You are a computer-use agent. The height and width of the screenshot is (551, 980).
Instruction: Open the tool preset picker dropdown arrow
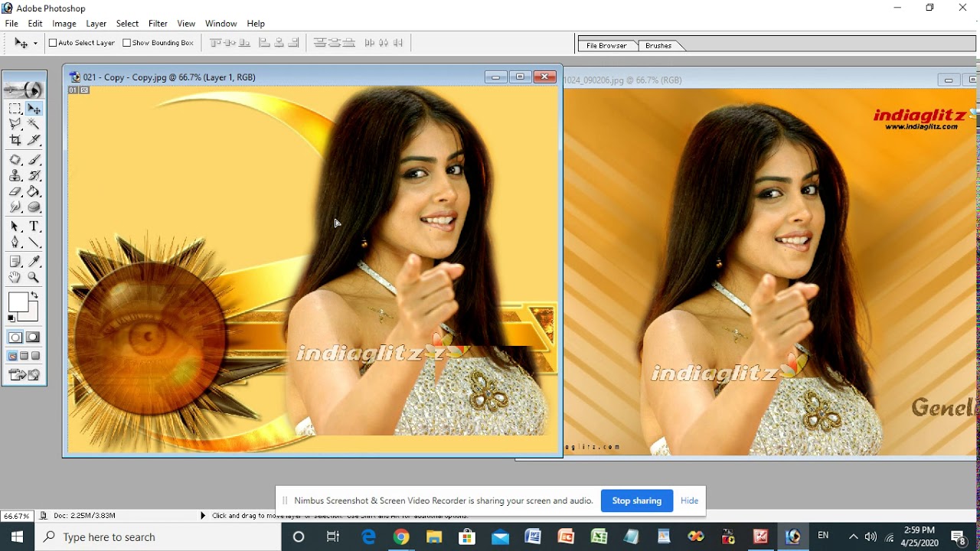coord(35,44)
